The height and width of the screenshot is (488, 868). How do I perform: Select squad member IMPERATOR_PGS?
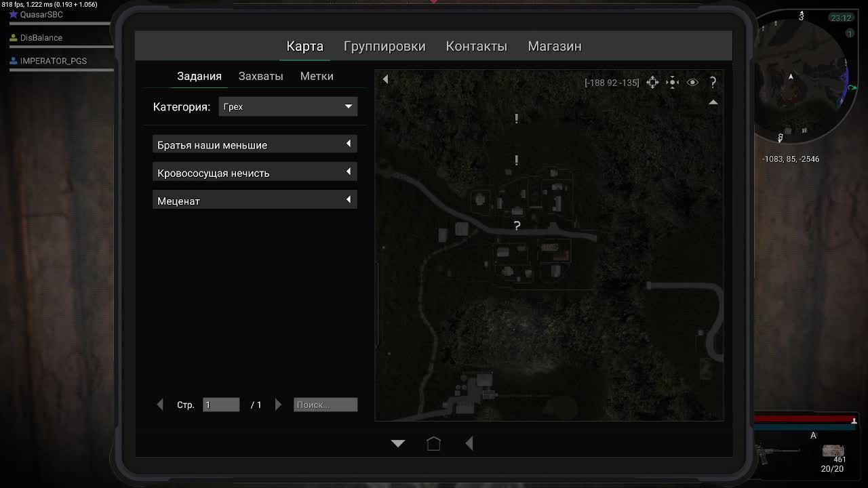[54, 61]
